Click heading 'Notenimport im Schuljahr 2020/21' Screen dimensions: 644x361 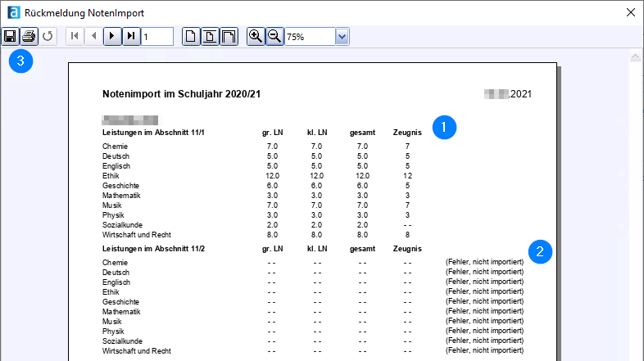[181, 94]
